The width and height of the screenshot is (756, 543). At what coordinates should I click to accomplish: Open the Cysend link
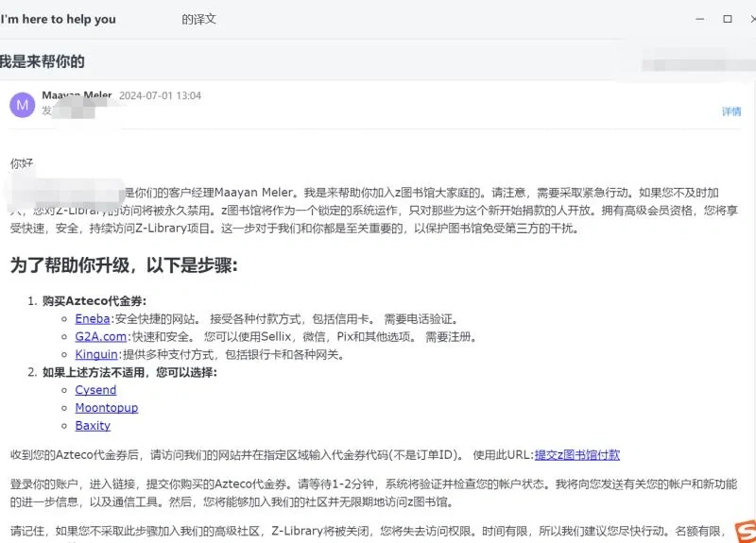coord(95,390)
